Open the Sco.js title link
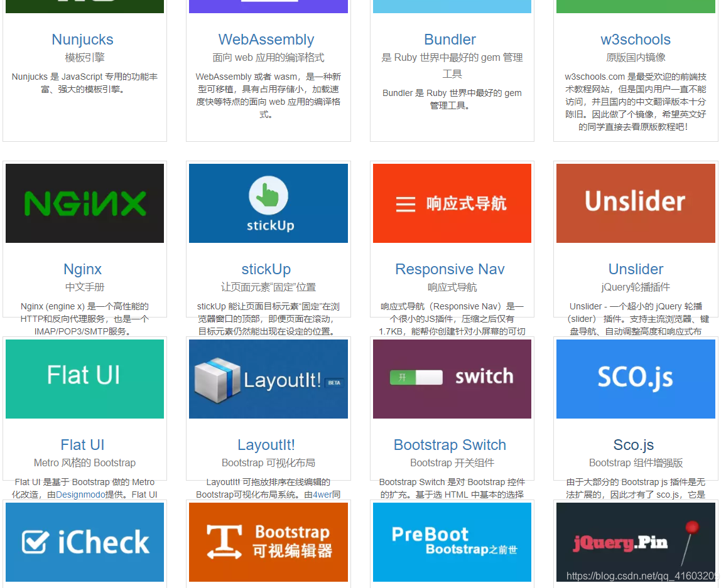This screenshot has width=726, height=588. click(x=634, y=444)
